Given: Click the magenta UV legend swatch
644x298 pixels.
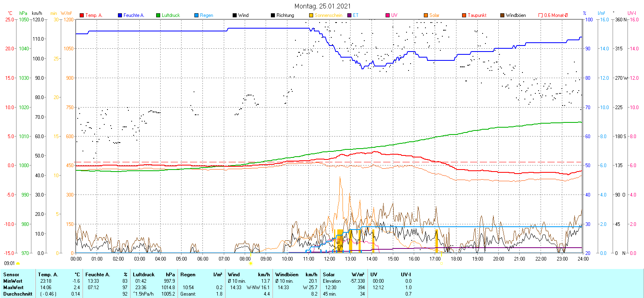Looking at the screenshot, I should [x=388, y=15].
